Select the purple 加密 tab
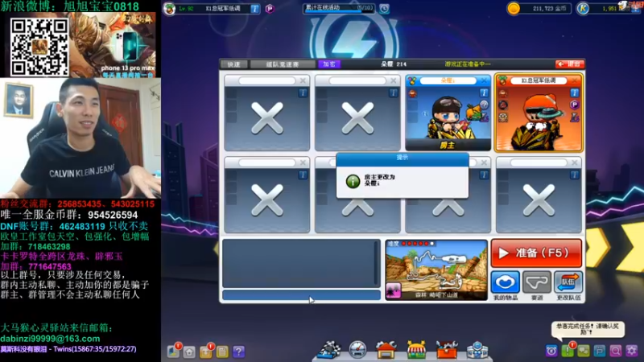This screenshot has width=644, height=362. tap(329, 64)
